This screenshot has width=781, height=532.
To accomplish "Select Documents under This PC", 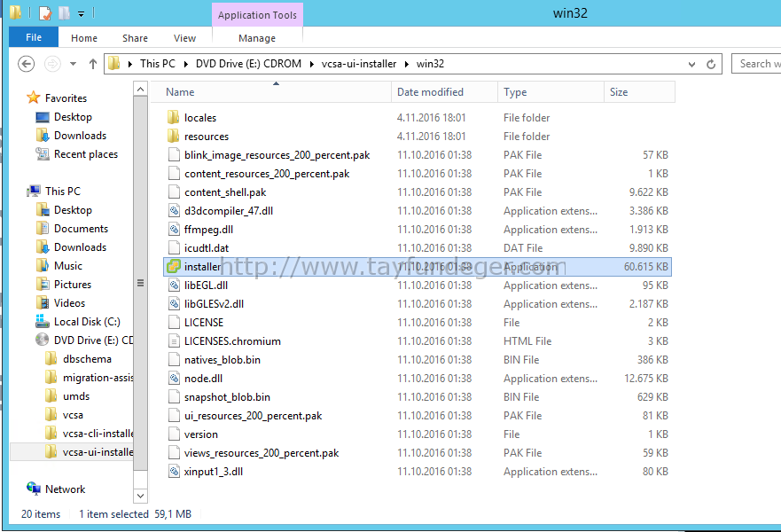I will tap(81, 228).
